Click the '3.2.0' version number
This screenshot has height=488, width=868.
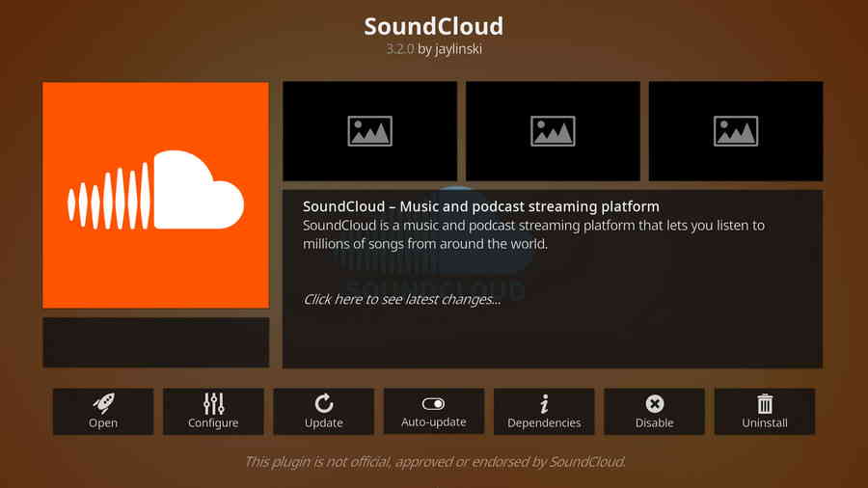point(399,48)
